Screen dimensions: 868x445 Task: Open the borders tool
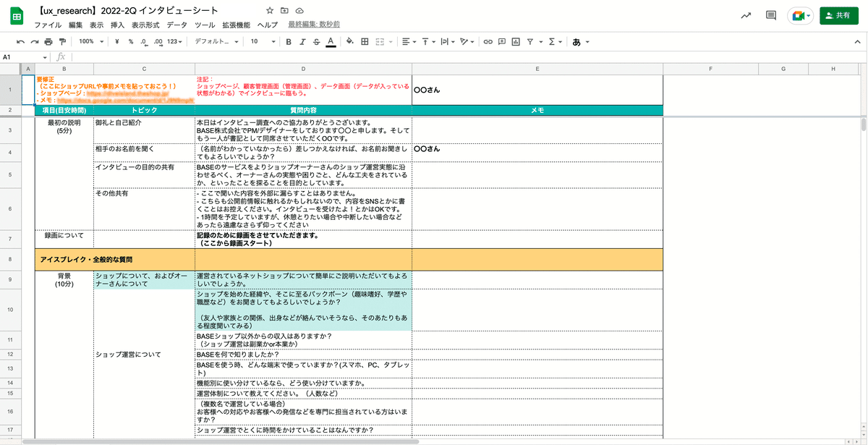pyautogui.click(x=365, y=42)
